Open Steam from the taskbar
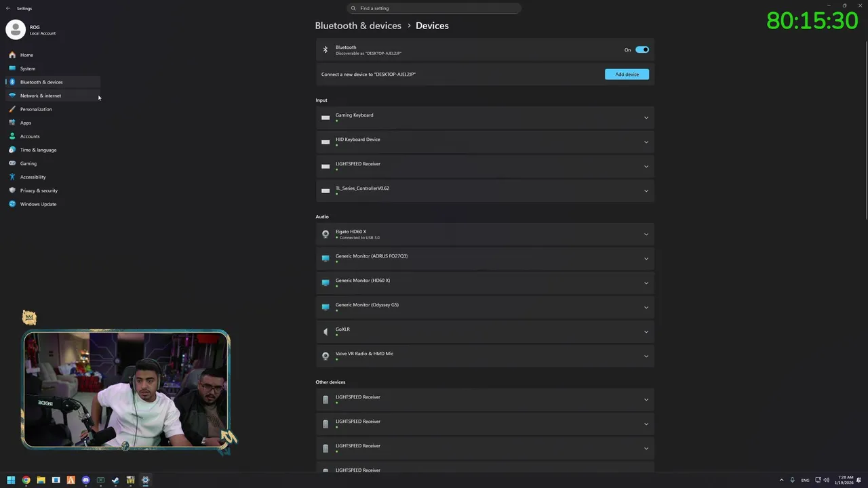Image resolution: width=868 pixels, height=488 pixels. pos(115,480)
